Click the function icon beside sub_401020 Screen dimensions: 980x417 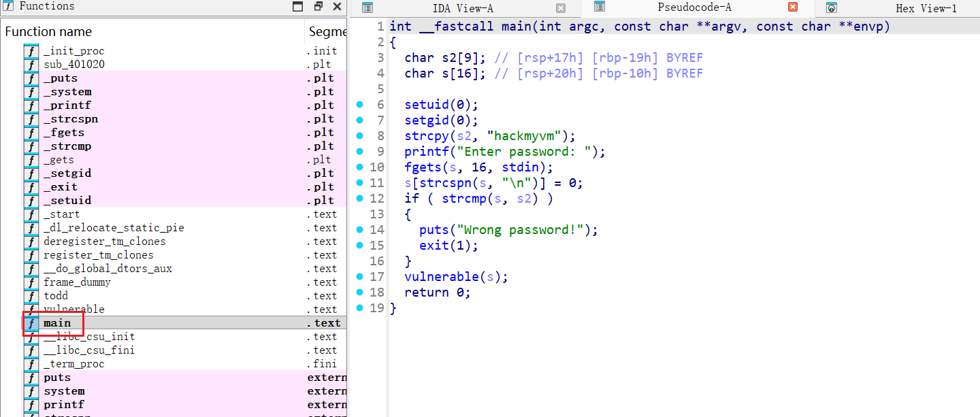tap(31, 65)
